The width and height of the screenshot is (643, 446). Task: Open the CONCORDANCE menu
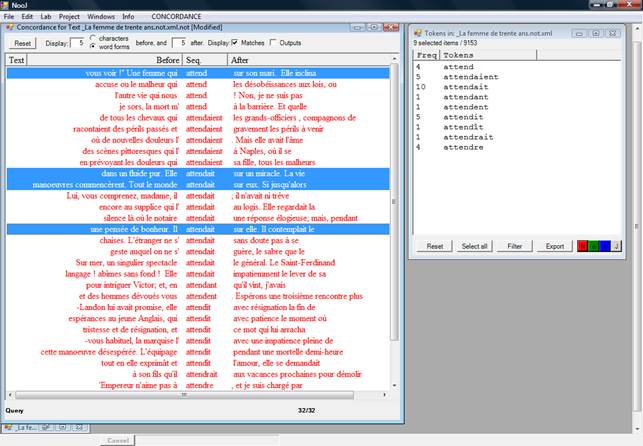(175, 17)
